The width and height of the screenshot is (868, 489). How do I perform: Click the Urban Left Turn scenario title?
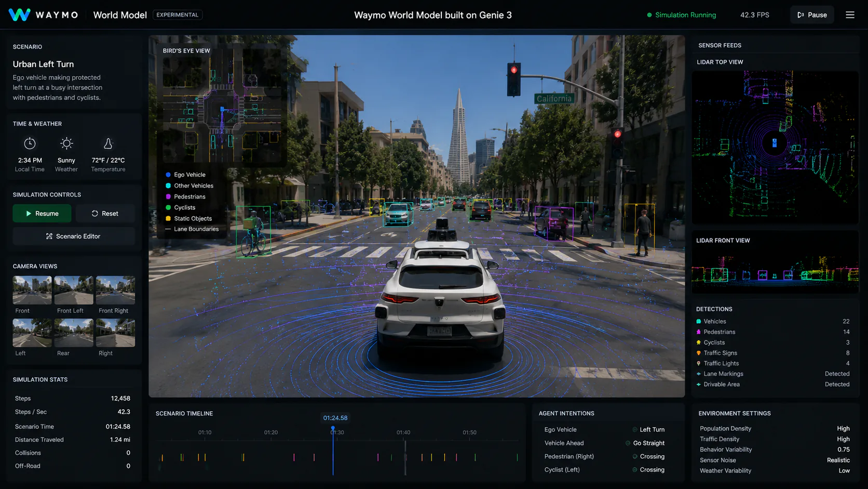point(43,64)
